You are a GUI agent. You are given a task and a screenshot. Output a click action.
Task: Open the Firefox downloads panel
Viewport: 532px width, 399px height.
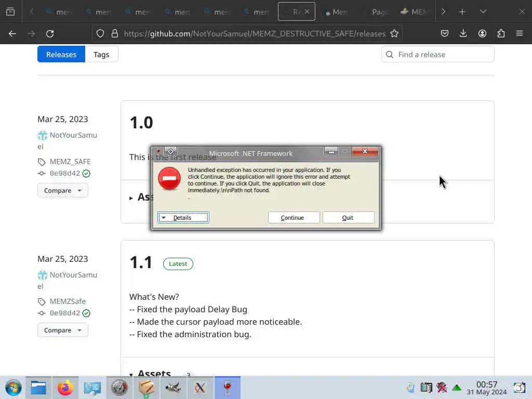coord(463,34)
